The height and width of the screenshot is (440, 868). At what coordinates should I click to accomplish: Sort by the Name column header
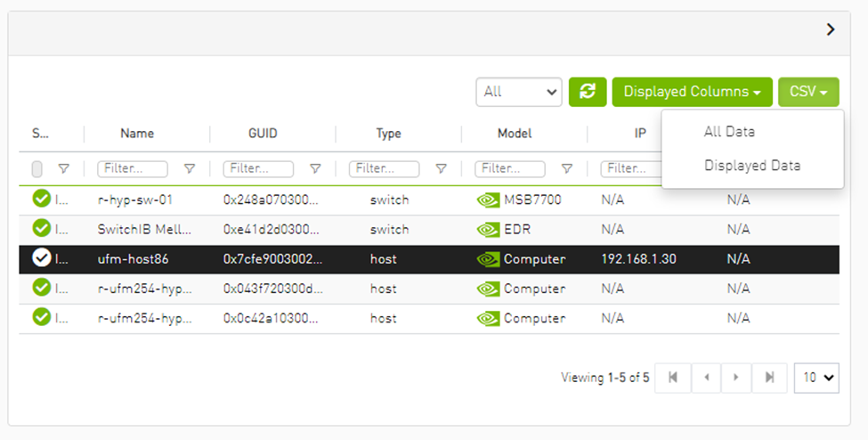(x=137, y=134)
